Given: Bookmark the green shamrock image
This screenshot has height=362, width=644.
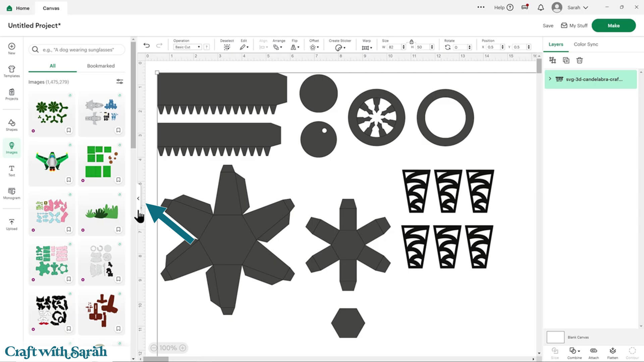Looking at the screenshot, I should [x=69, y=130].
